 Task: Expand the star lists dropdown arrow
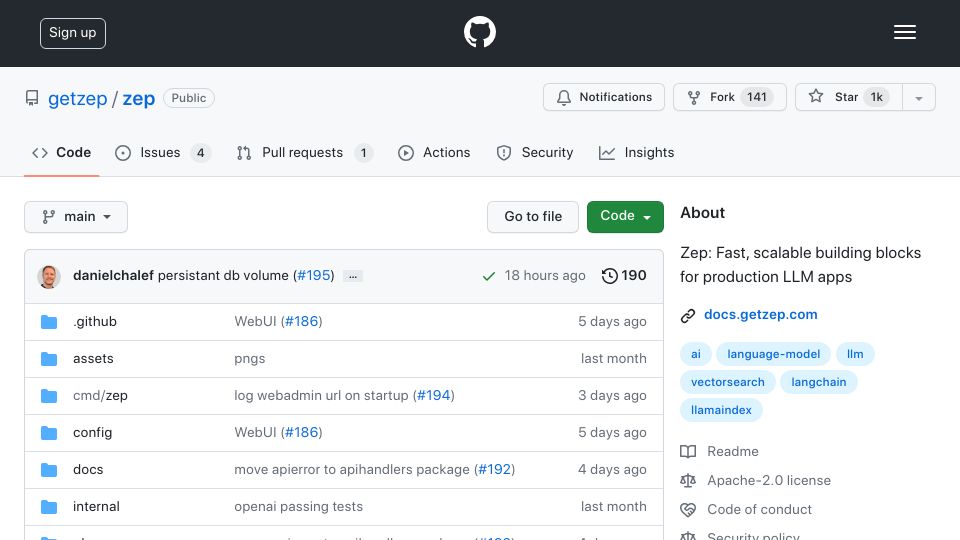(918, 98)
